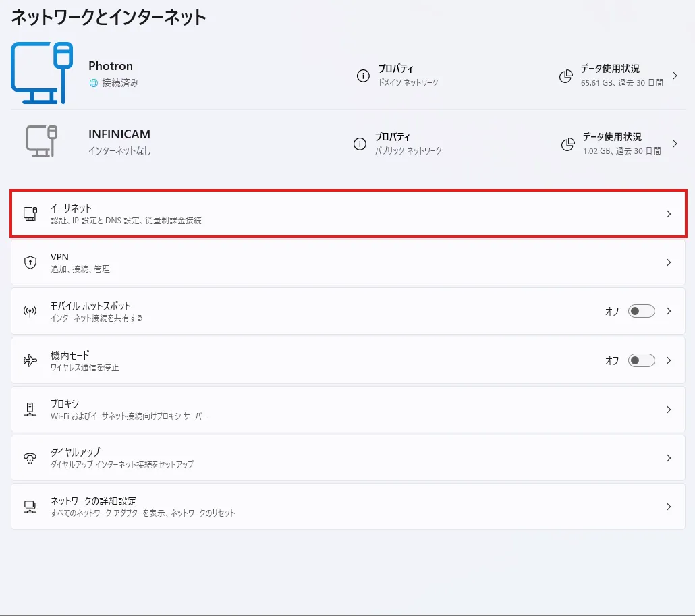
Task: Click the pie chart icon for Photron data usage
Action: (x=565, y=76)
